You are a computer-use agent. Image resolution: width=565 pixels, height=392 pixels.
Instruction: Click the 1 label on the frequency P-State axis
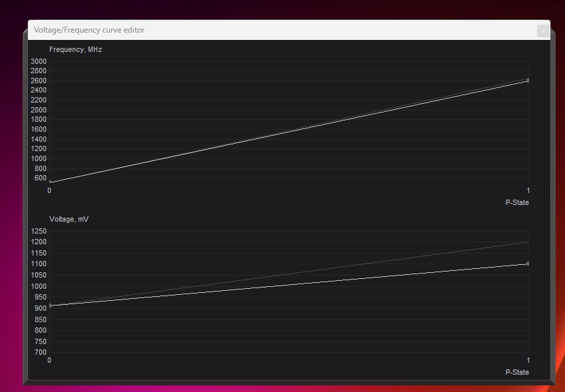[x=528, y=190]
